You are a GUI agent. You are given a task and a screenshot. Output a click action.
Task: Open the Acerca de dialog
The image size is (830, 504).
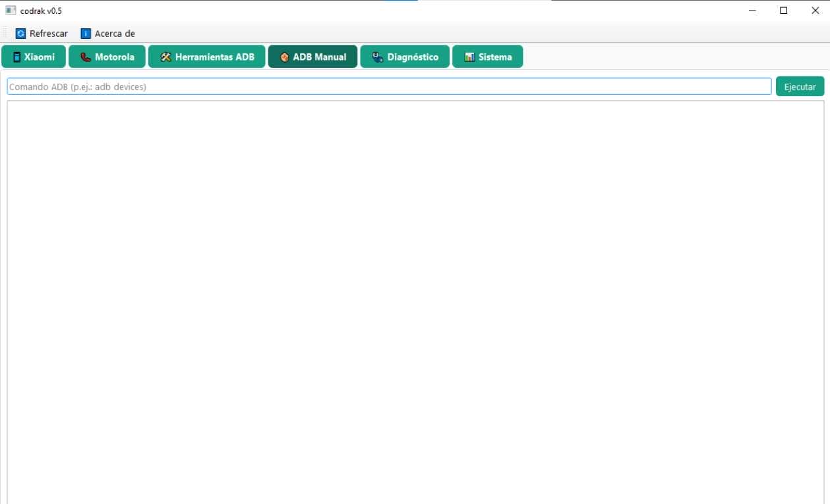[x=107, y=33]
